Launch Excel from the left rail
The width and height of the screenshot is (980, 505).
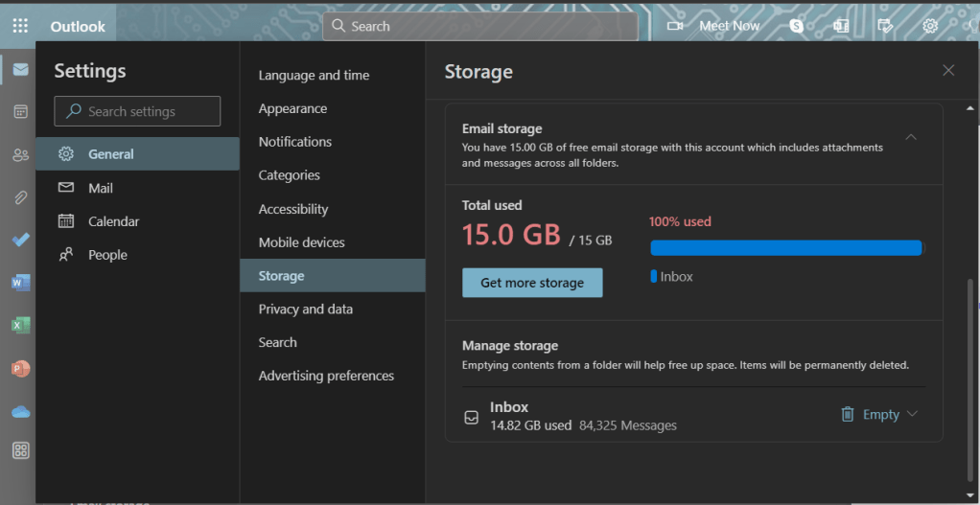click(x=21, y=325)
